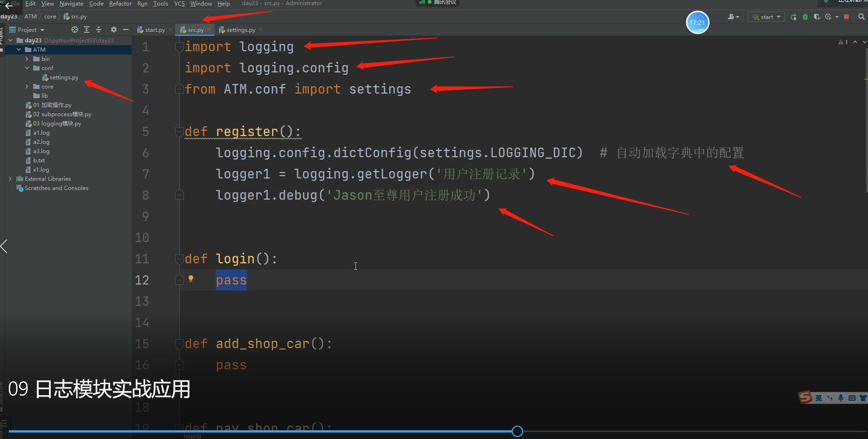Fold the import block on line 1
This screenshot has height=439, width=868.
coord(179,47)
